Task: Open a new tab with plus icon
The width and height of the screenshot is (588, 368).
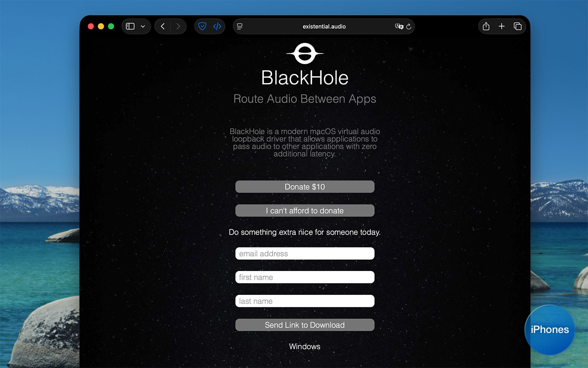Action: [501, 26]
